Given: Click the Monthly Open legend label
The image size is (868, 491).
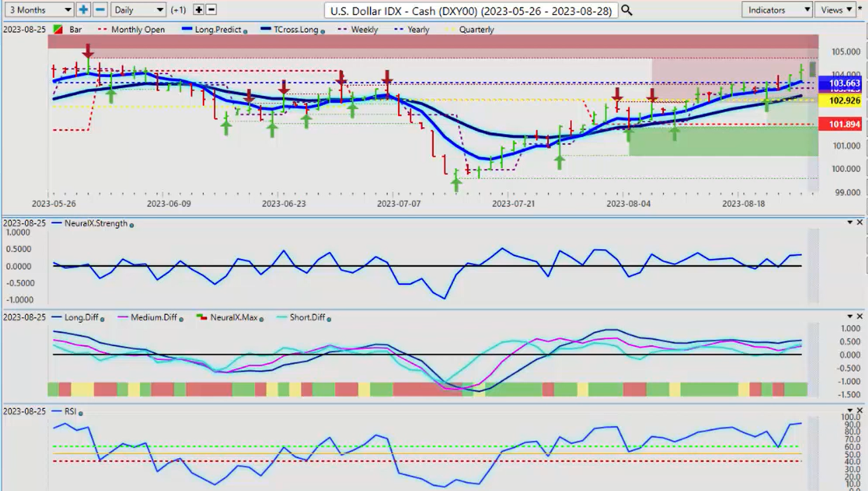Looking at the screenshot, I should (138, 30).
